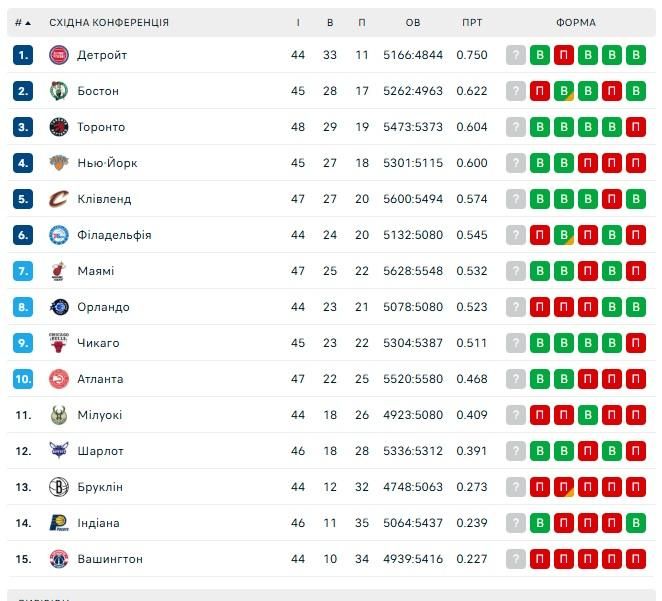
Task: Click the Brooklyn Nets team logo
Action: pyautogui.click(x=58, y=487)
